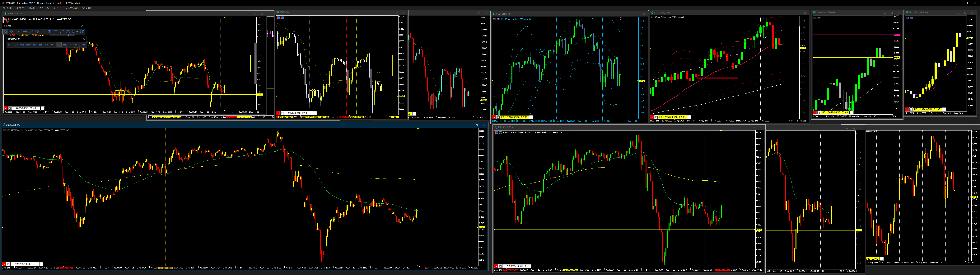Viewport: 980px width, 275px height.
Task: Select the rectangle shape tool
Action: coord(68,32)
